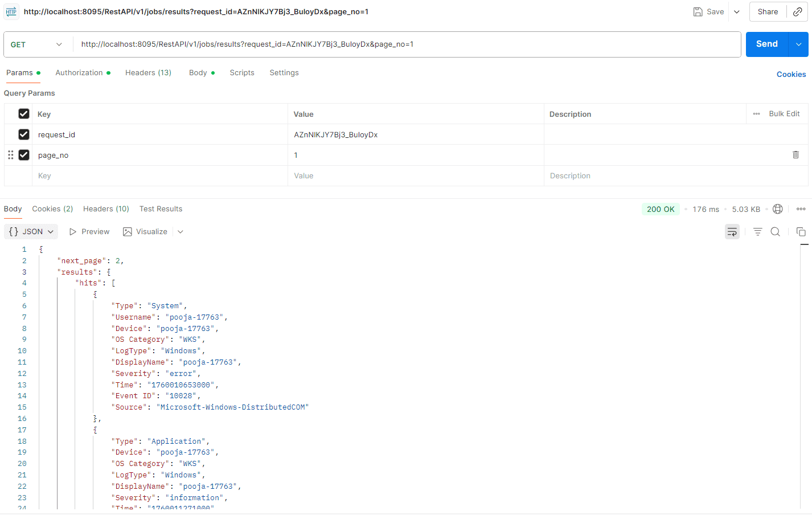The width and height of the screenshot is (812, 515).
Task: Switch to request Body tab
Action: pyautogui.click(x=202, y=73)
